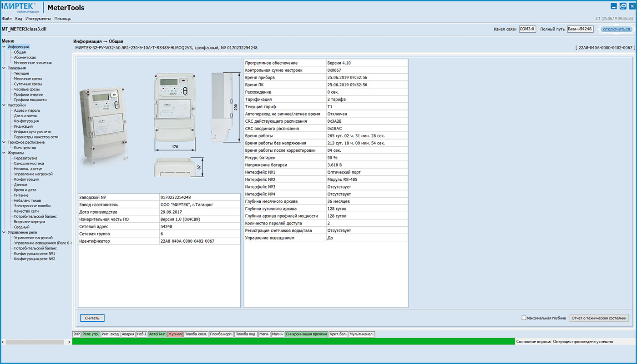Image resolution: width=637 pixels, height=364 pixels.
Task: Click the МИРТЕК logo icon
Action: 20,7
